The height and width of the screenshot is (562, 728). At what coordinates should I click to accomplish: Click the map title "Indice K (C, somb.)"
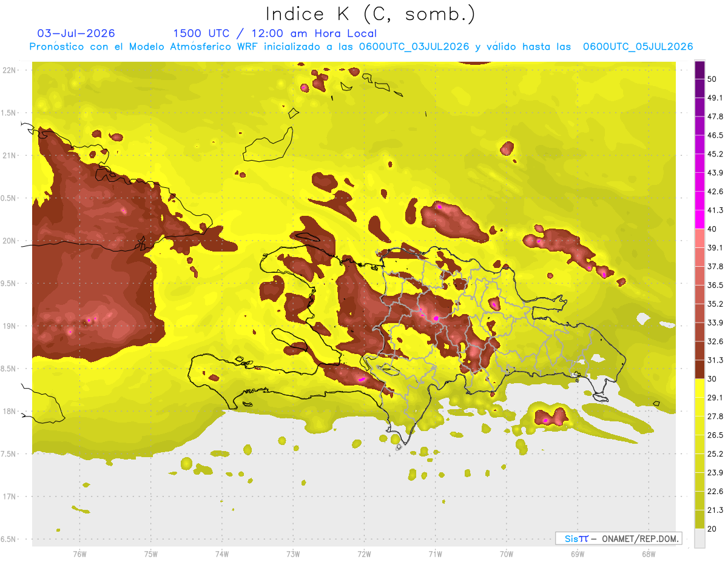tap(371, 14)
